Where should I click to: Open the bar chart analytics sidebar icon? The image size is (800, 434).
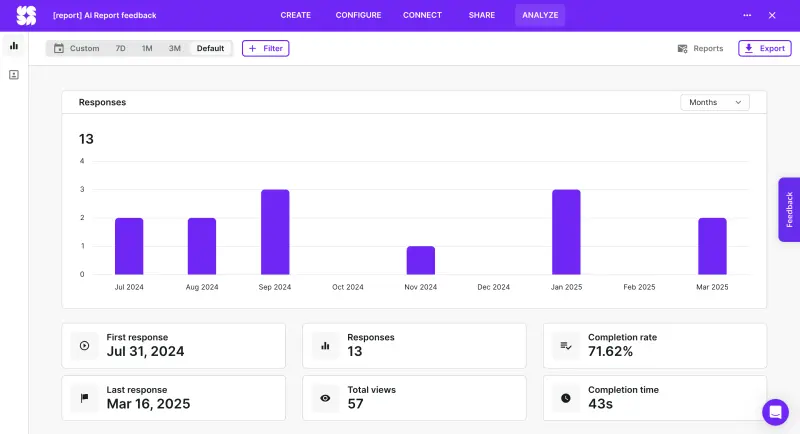pyautogui.click(x=14, y=46)
